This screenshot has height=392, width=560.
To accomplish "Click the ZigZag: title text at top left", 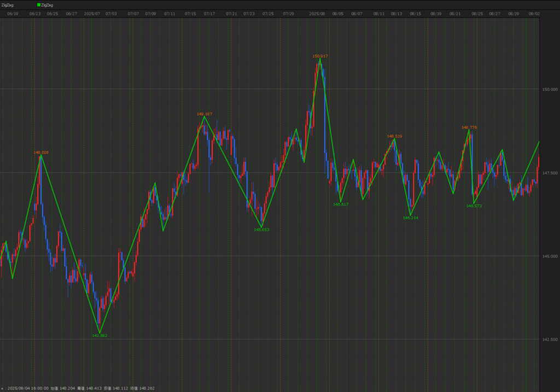I will [8, 5].
